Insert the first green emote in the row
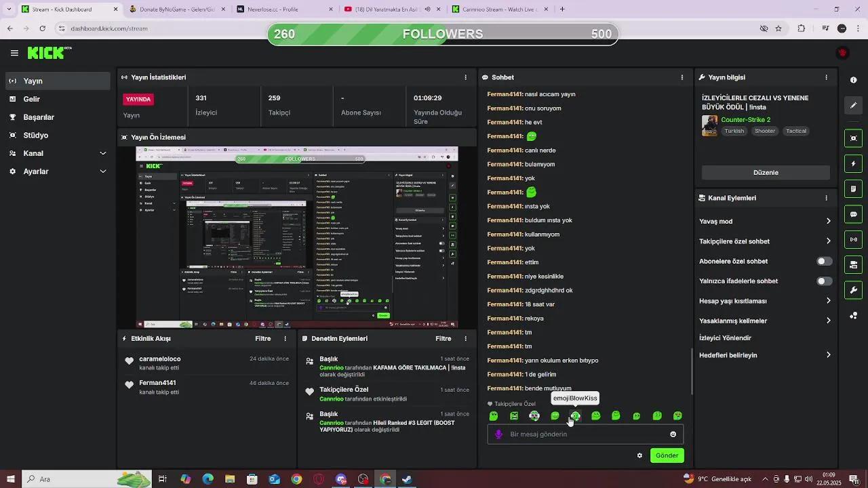 pos(494,415)
